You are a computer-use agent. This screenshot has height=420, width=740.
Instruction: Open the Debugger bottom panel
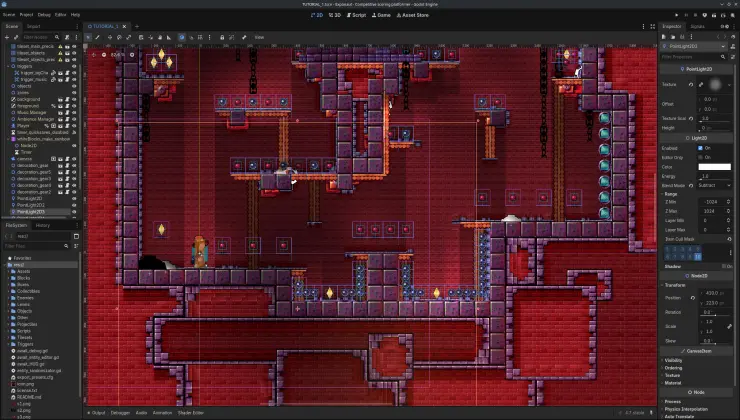(120, 412)
